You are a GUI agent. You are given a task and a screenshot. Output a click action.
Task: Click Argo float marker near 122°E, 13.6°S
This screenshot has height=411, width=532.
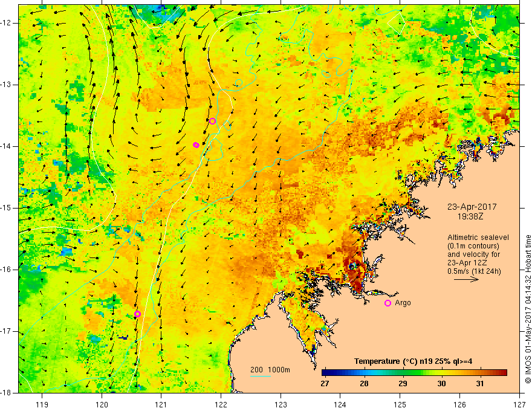click(212, 121)
